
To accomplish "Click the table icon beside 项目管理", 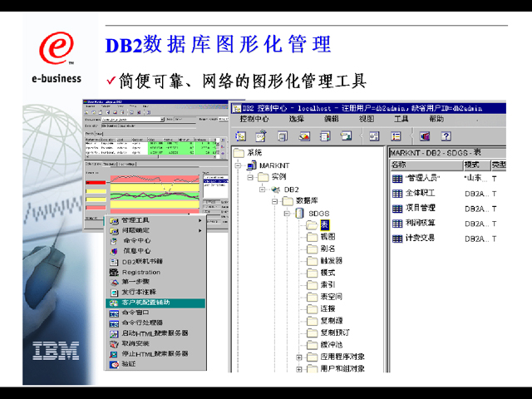I will tap(397, 209).
